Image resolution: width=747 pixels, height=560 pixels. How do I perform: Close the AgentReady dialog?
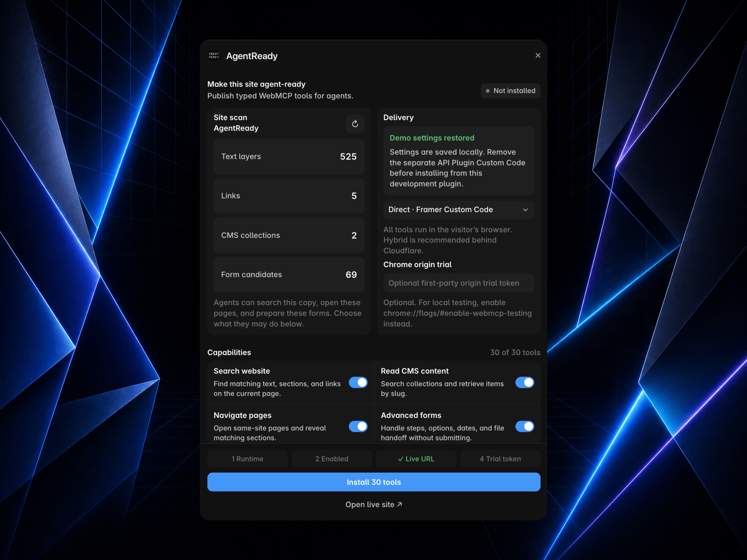point(538,56)
